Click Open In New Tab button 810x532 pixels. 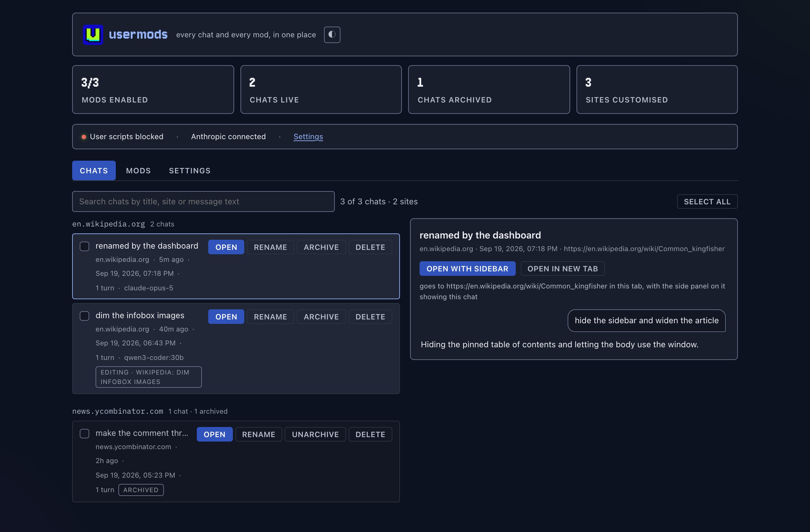(x=563, y=269)
